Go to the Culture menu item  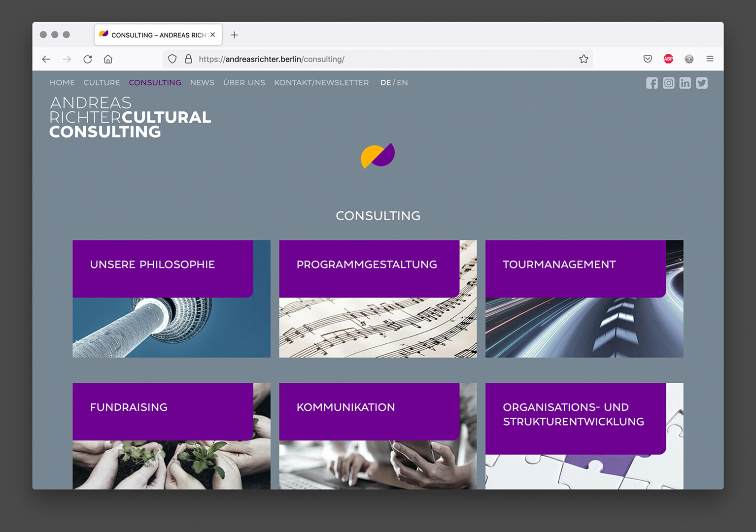102,83
